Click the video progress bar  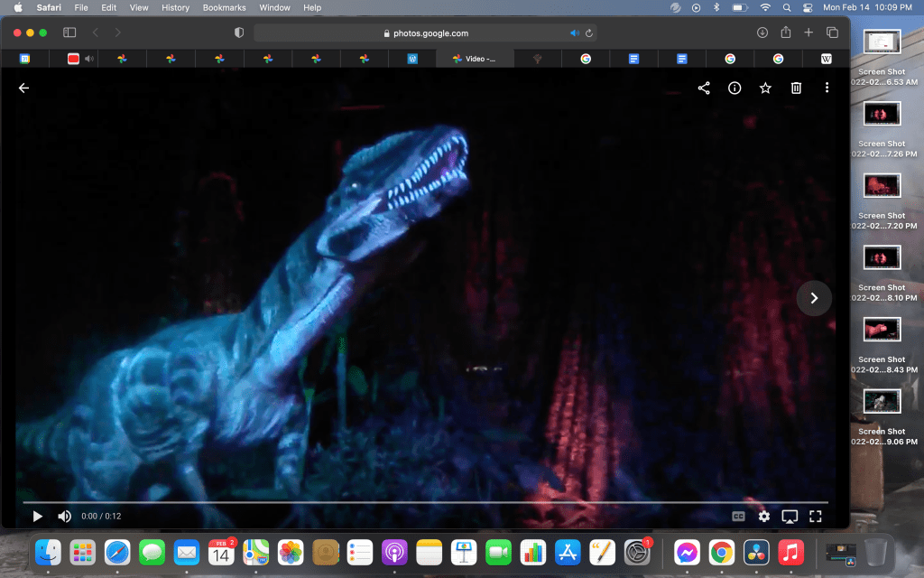(x=425, y=502)
